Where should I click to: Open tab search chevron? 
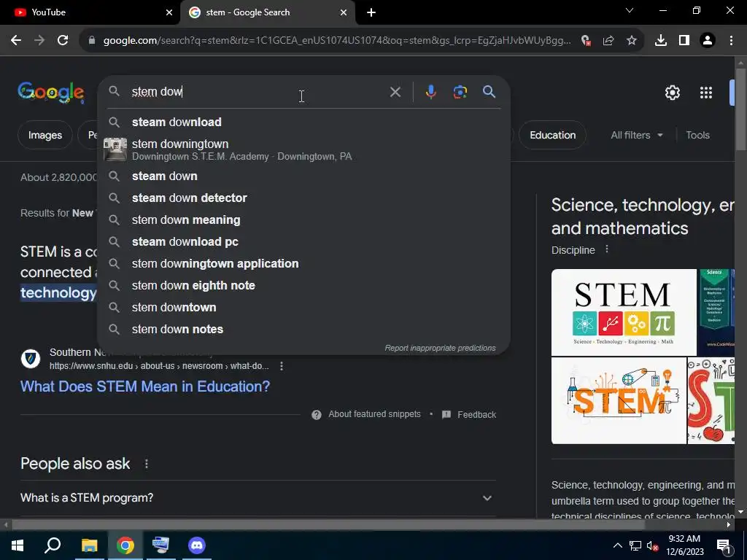[630, 10]
